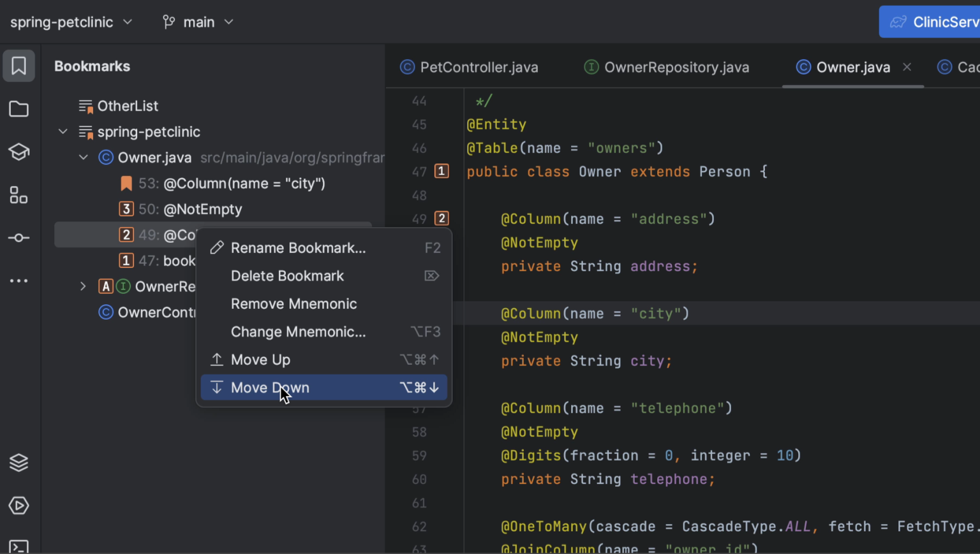Open the Project tool window
The height and width of the screenshot is (554, 980).
[19, 109]
